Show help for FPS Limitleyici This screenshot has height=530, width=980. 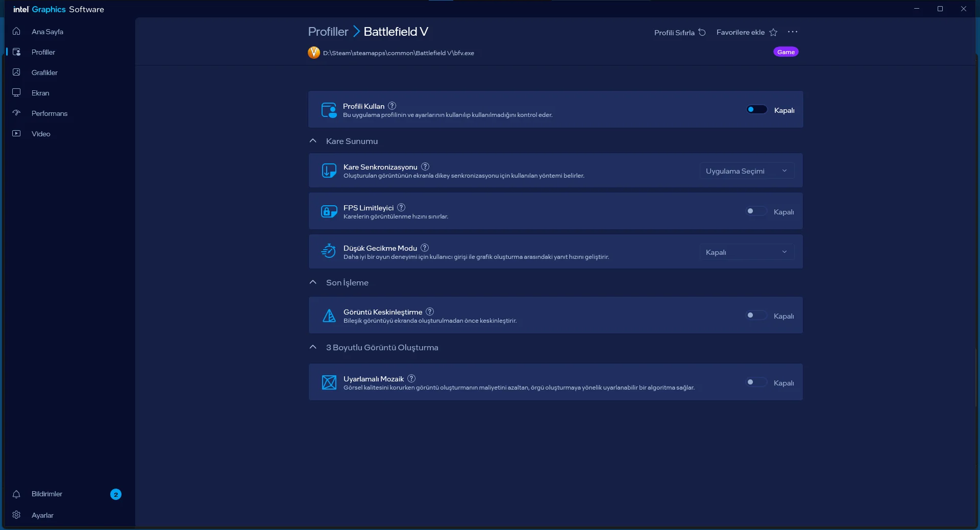coord(401,207)
